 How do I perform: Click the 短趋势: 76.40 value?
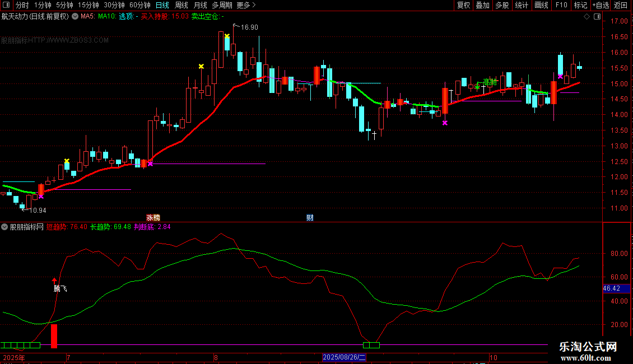pyautogui.click(x=67, y=227)
